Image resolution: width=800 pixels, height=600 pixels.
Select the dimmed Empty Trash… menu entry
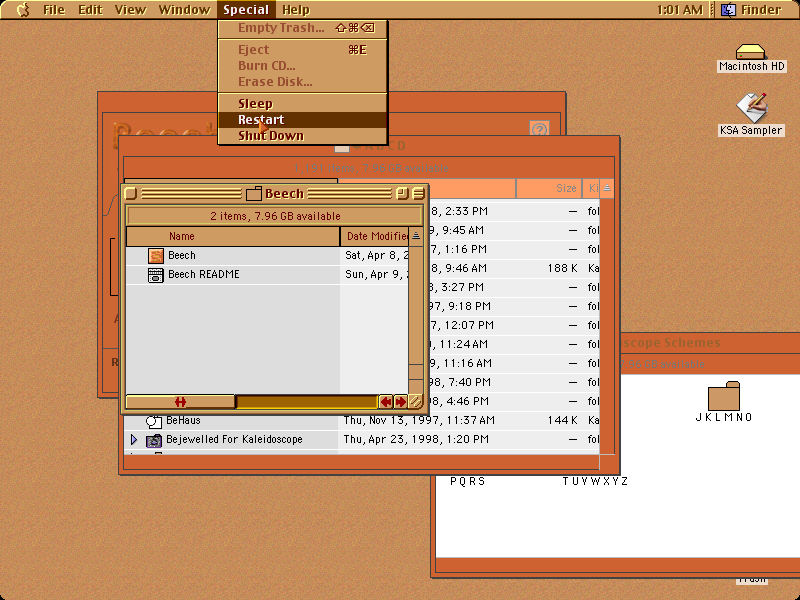pos(303,28)
